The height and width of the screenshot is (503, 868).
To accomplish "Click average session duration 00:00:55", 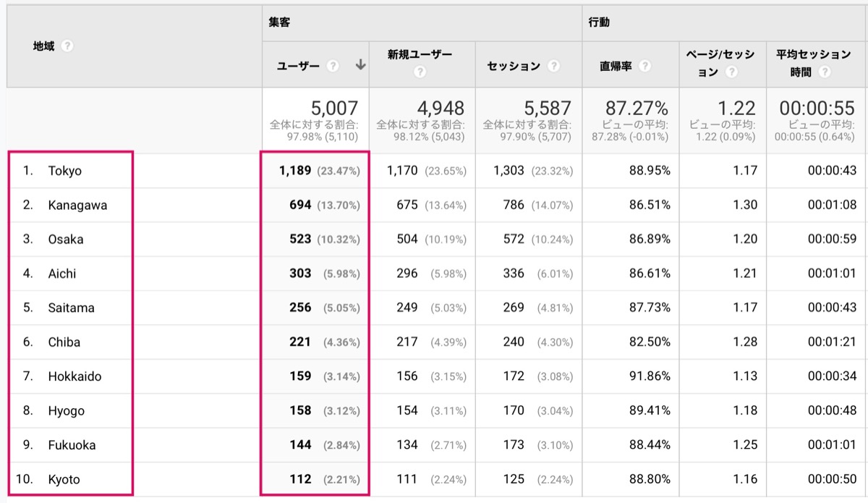I will click(x=817, y=109).
